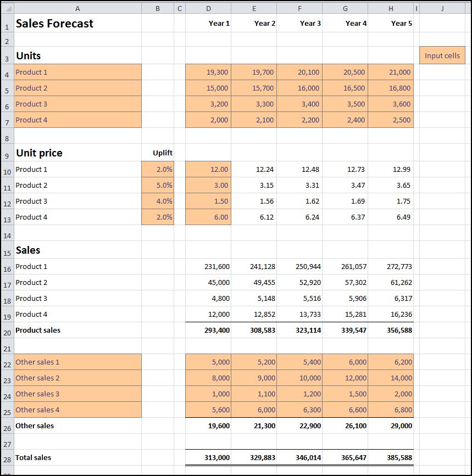Select Product 1 units Year 5 value 21,000
This screenshot has height=476, width=472.
coord(391,72)
